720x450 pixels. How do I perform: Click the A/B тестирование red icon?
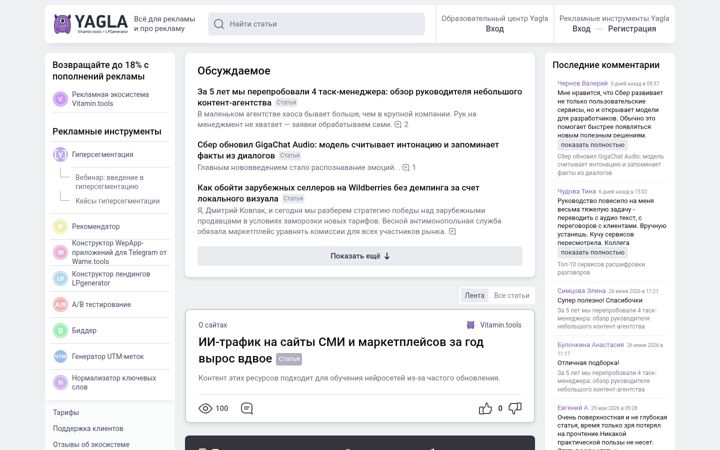pyautogui.click(x=60, y=304)
